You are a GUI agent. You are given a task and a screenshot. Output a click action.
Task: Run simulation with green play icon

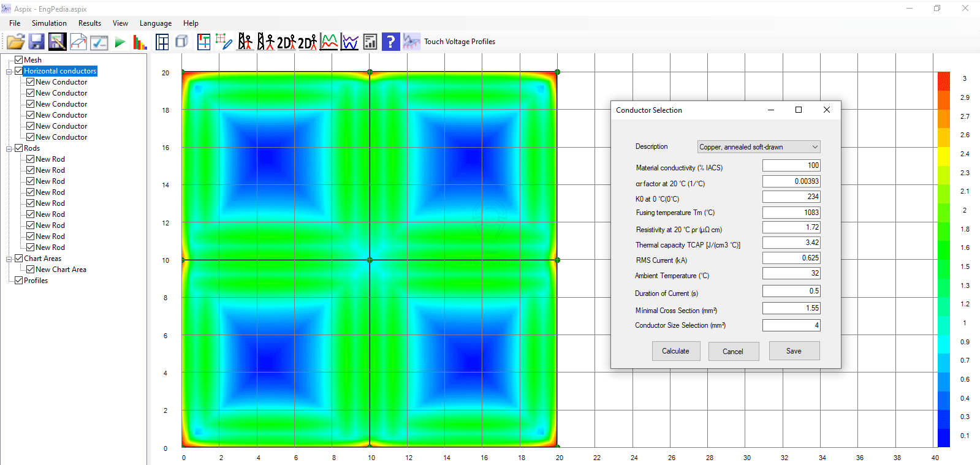pyautogui.click(x=120, y=42)
